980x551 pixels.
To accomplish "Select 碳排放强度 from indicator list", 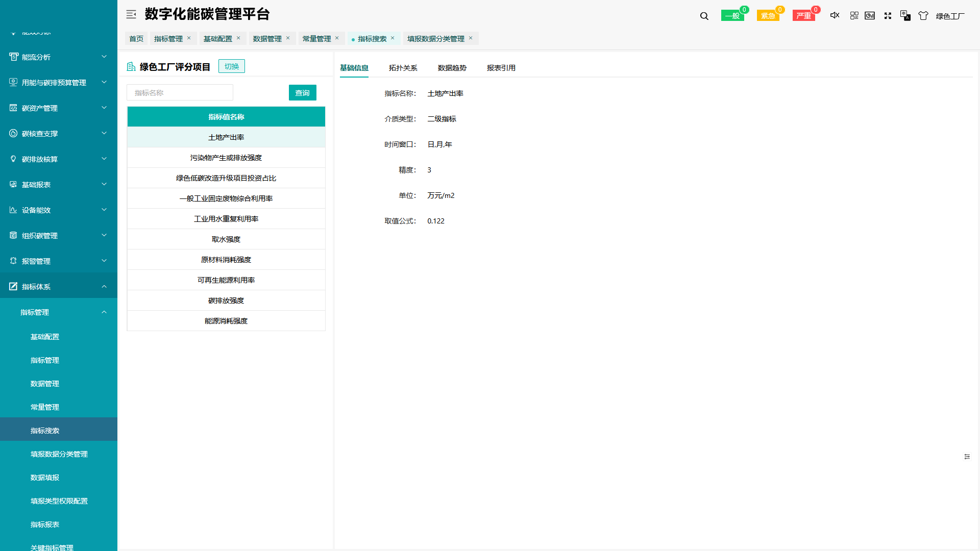I will 226,300.
